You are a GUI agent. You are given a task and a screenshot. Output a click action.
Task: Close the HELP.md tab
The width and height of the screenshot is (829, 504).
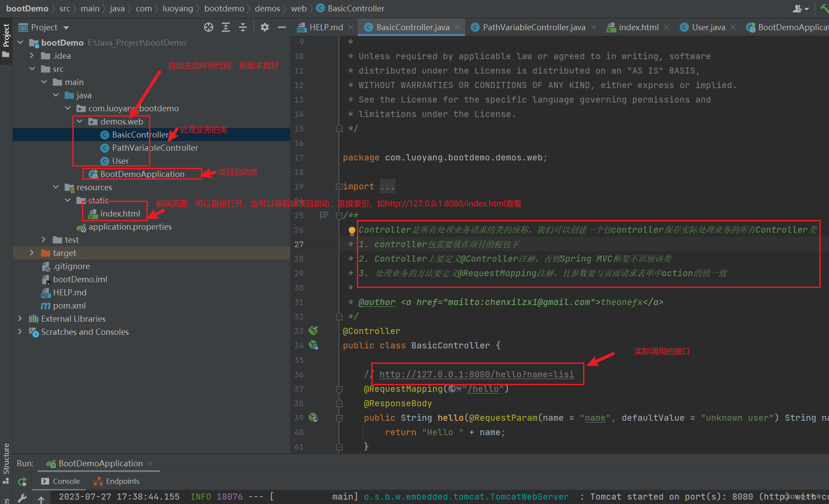351,27
